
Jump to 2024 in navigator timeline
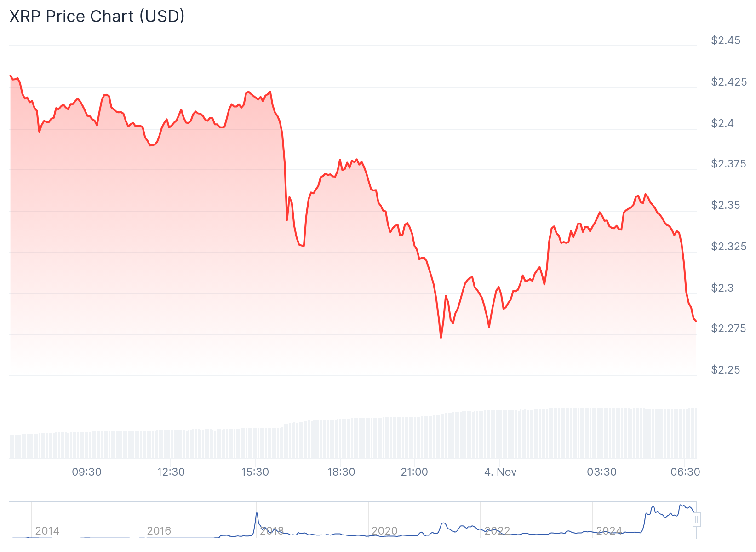tap(609, 531)
